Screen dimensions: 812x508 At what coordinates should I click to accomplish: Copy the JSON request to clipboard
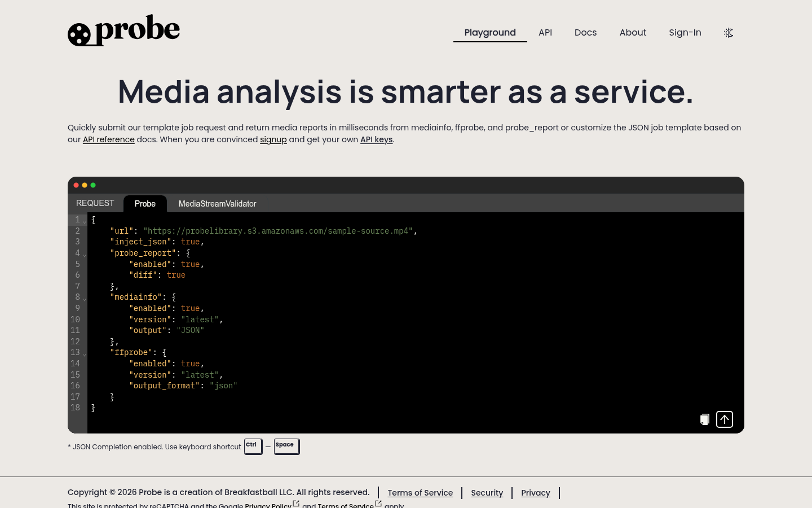pyautogui.click(x=705, y=419)
